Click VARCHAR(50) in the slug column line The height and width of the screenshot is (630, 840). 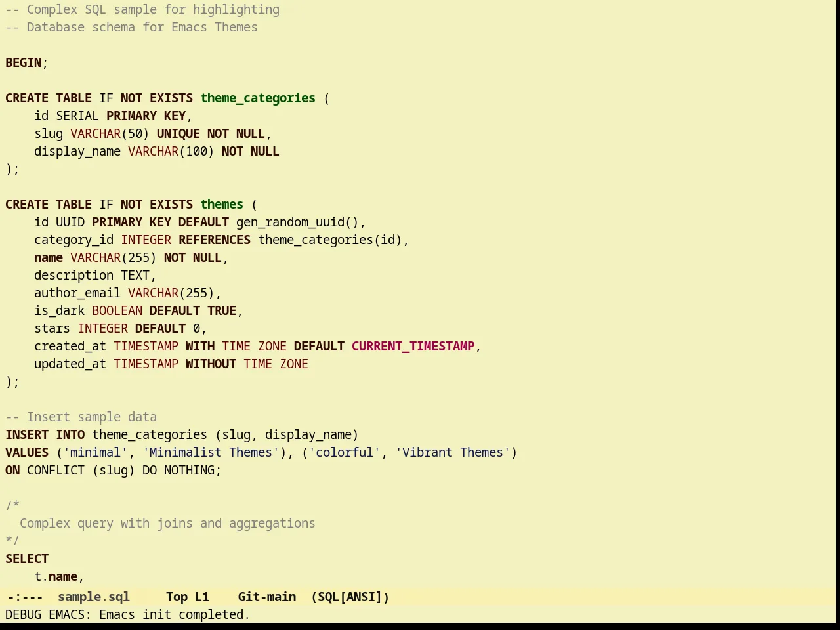pos(110,134)
